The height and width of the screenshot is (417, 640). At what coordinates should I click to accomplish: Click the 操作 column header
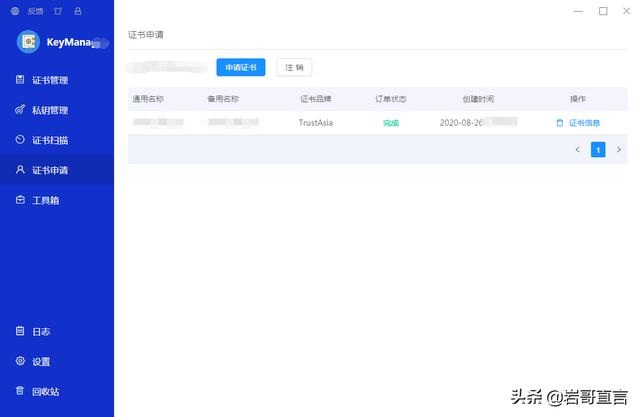[x=578, y=99]
